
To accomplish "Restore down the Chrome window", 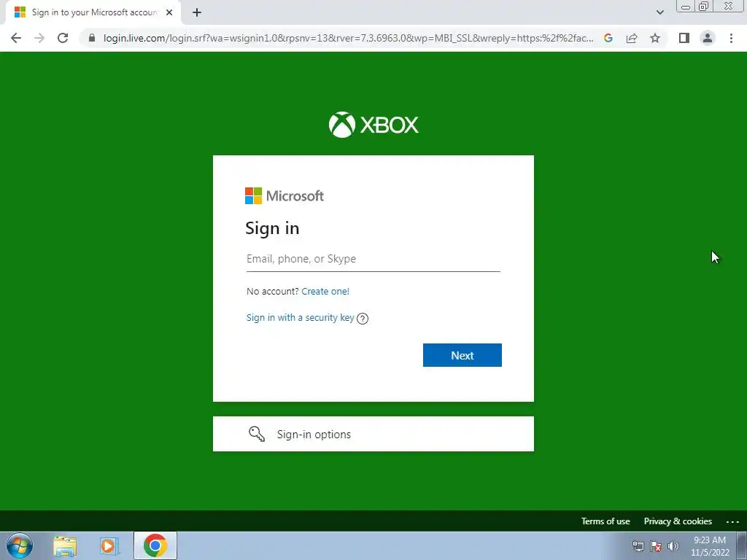I will click(704, 6).
